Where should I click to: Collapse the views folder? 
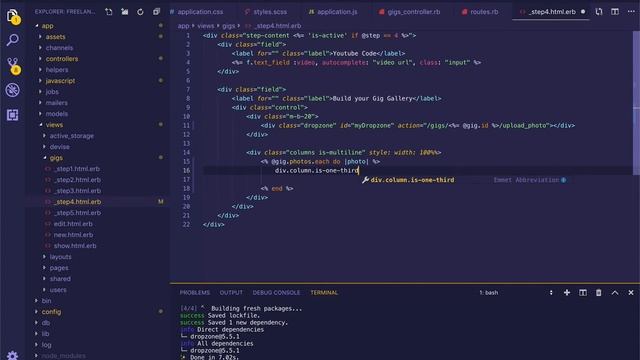[x=54, y=125]
